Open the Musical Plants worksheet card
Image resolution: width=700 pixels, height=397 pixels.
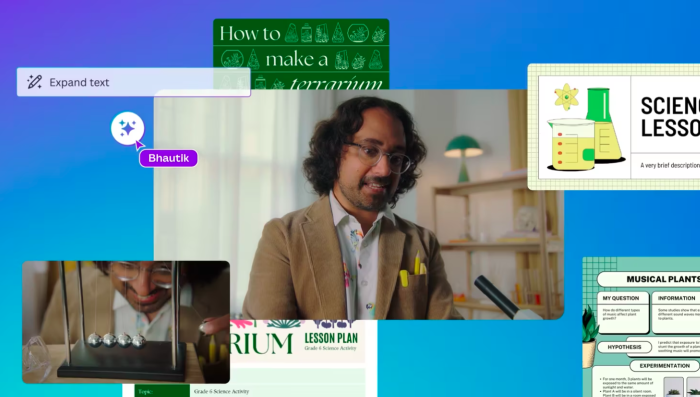pyautogui.click(x=642, y=327)
